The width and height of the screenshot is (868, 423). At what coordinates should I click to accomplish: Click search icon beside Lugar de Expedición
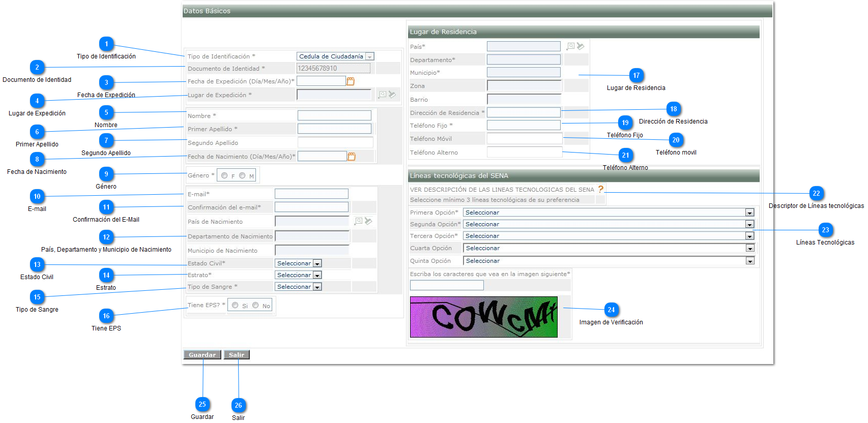[x=383, y=95]
